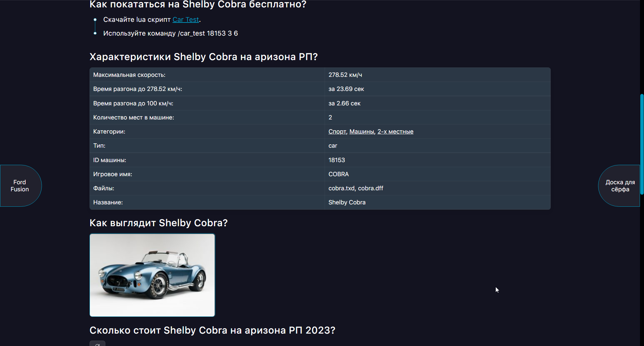
Task: Click the Игровое имя value COBRA
Action: [x=338, y=174]
